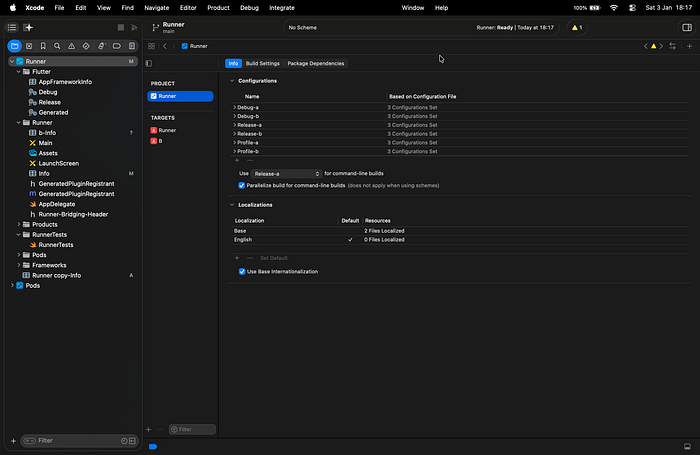This screenshot has width=700, height=455.
Task: Expand the Release-b configuration row
Action: [x=234, y=134]
